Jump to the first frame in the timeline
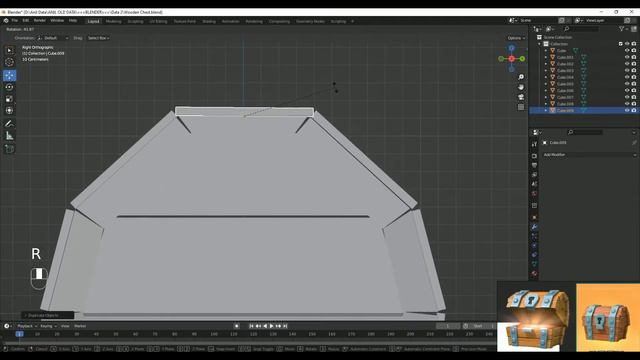This screenshot has width=640, height=360. [251, 326]
